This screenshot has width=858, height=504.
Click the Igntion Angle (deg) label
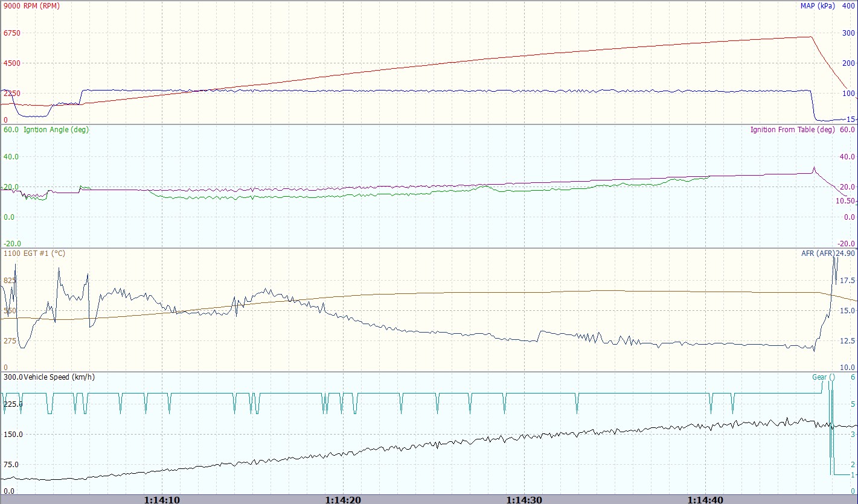tap(56, 130)
